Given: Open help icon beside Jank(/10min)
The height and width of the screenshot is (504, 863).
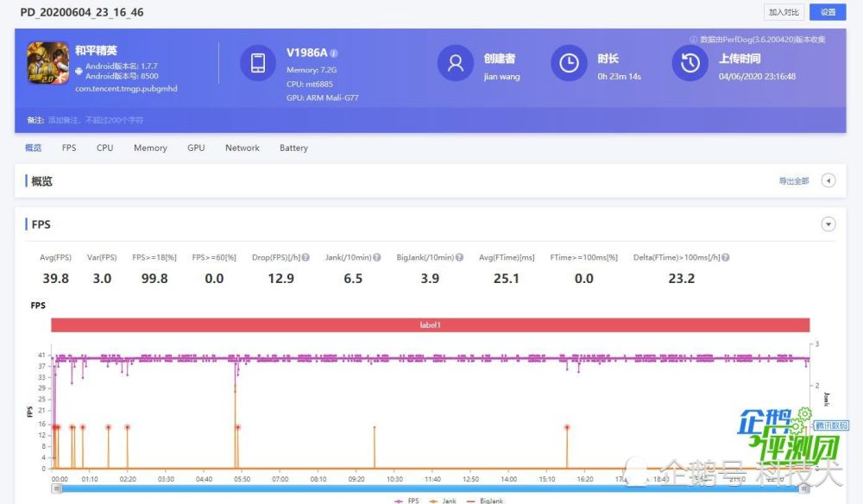Looking at the screenshot, I should point(376,257).
